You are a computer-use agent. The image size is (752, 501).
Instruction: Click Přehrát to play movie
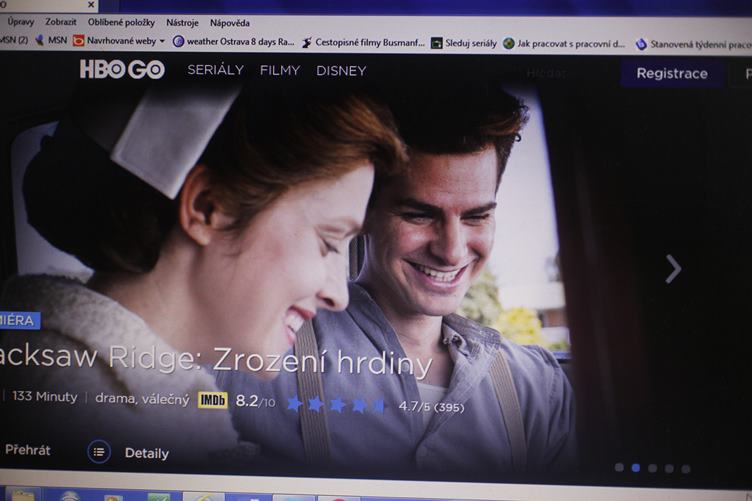click(27, 450)
